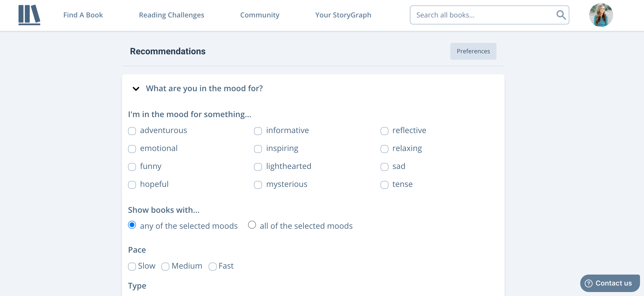
Task: Check the mysterious mood checkbox
Action: click(x=258, y=185)
